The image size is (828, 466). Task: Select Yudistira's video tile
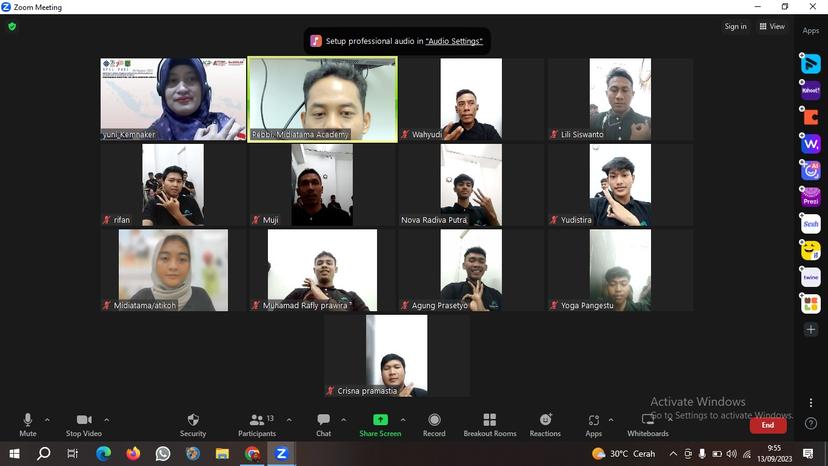pos(620,185)
